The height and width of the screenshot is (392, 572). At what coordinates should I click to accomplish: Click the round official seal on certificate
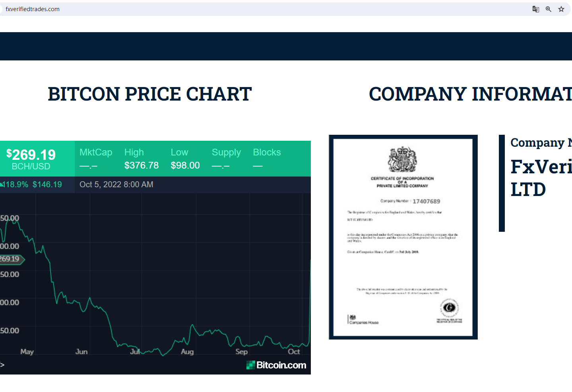[449, 307]
